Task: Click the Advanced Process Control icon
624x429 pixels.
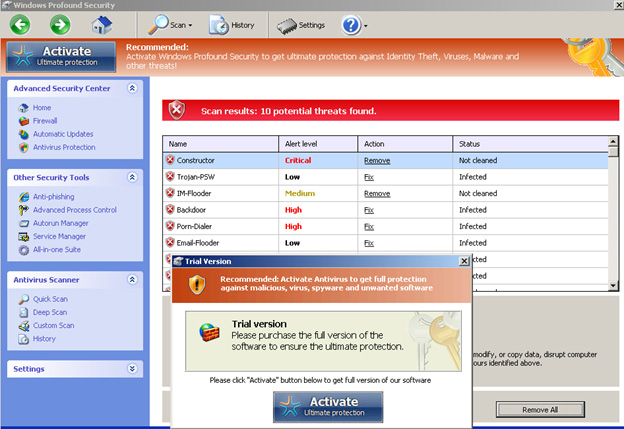Action: click(x=24, y=210)
